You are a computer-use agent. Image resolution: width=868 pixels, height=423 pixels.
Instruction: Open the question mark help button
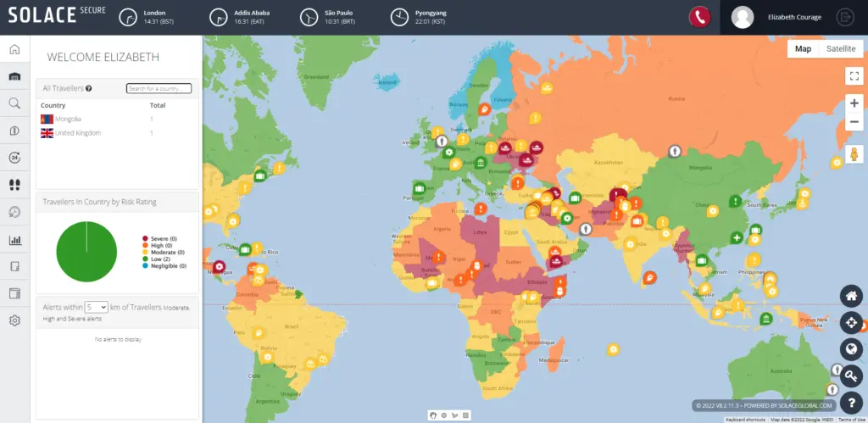point(851,403)
